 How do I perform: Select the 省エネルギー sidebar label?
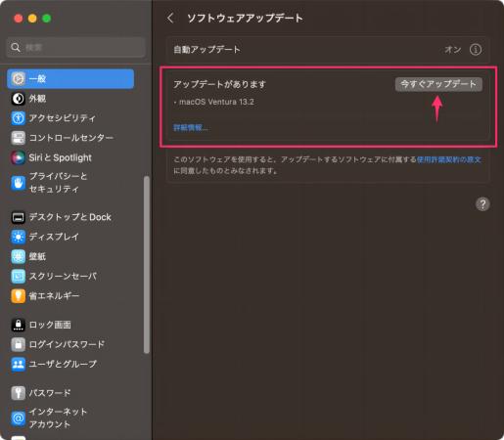pyautogui.click(x=54, y=296)
